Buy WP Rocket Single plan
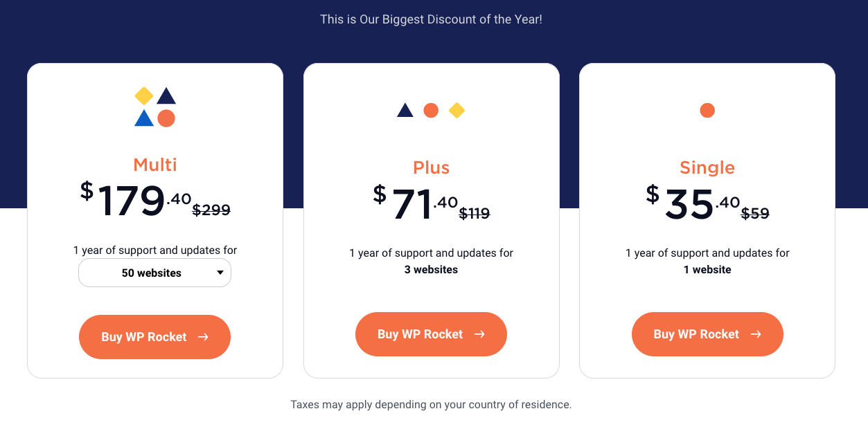This screenshot has width=868, height=429. (x=707, y=334)
